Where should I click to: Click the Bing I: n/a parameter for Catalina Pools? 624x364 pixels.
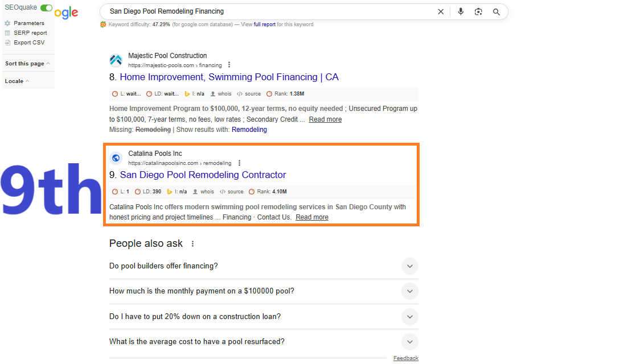(176, 192)
